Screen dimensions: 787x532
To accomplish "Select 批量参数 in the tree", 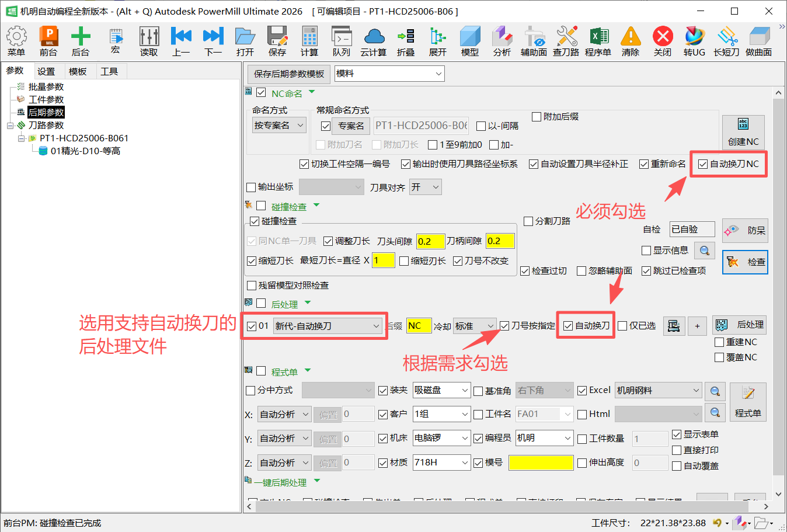I will point(46,87).
